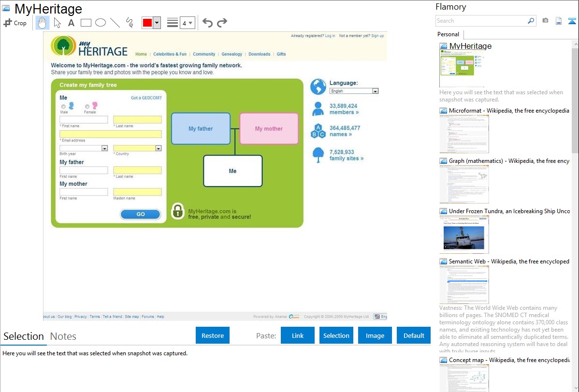Click the 33,589,424 members link
Viewport: 579px width, 392px height.
point(344,109)
